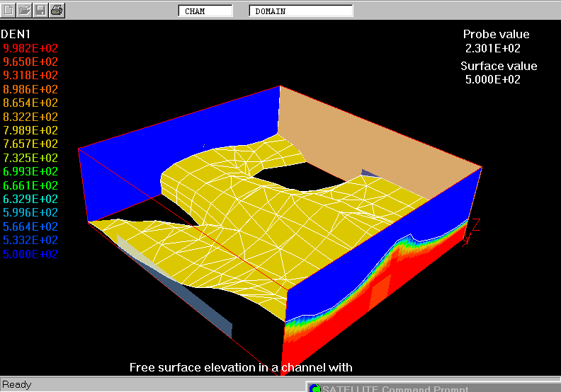
Task: Click the Ready status bar text
Action: click(x=16, y=384)
